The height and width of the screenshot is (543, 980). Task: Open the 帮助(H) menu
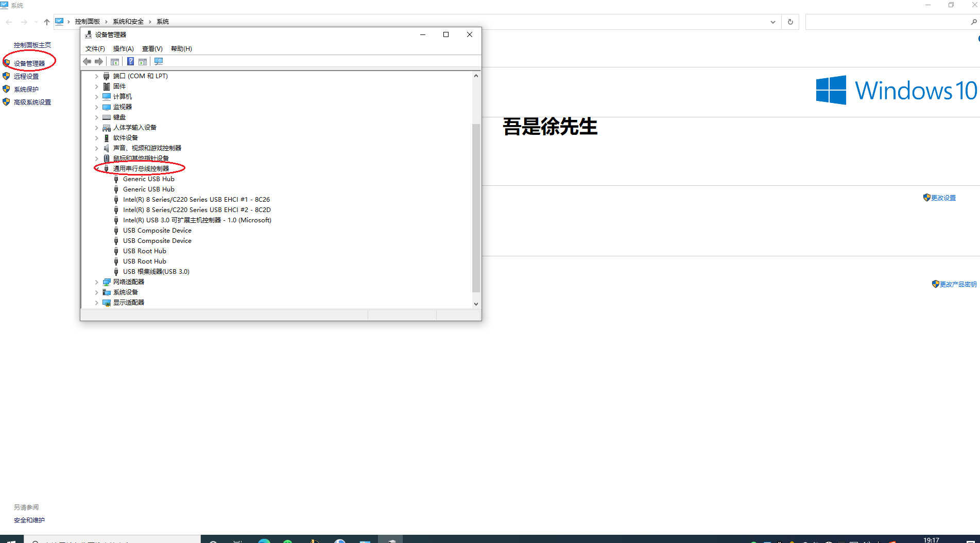[x=181, y=49]
